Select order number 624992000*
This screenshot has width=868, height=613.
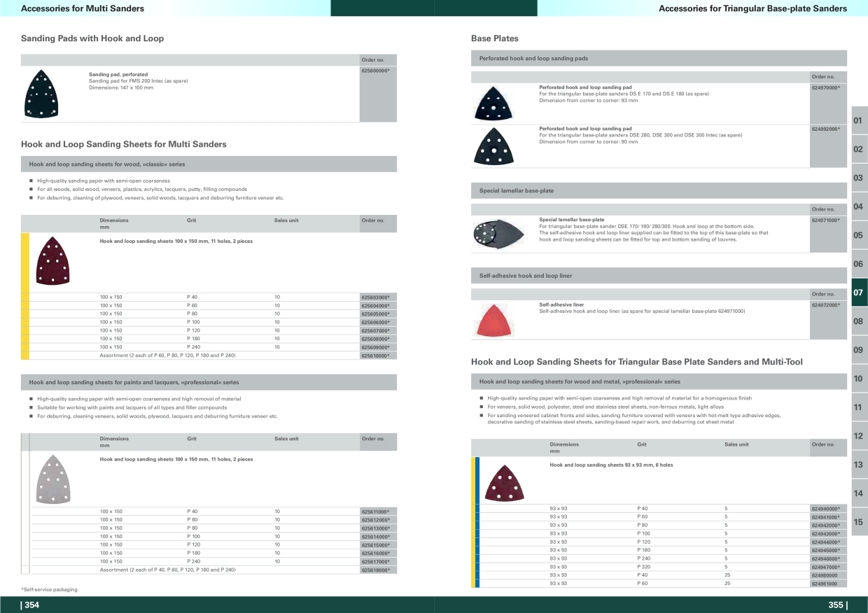(x=826, y=129)
